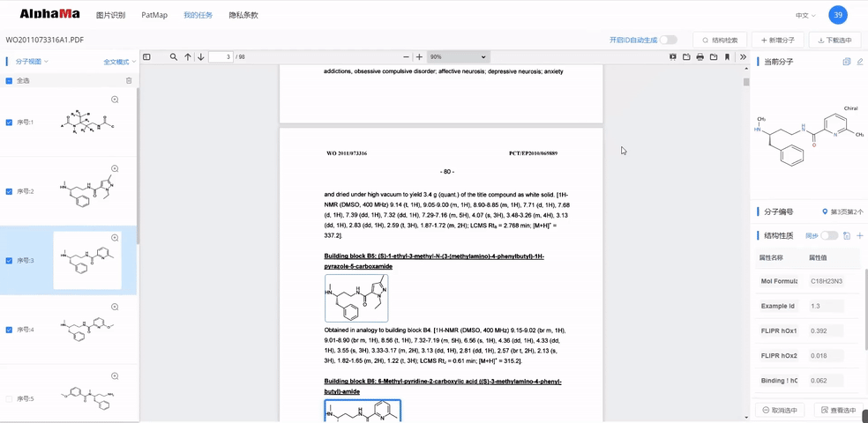Image resolution: width=868 pixels, height=423 pixels.
Task: Open more PDF tools double-chevron
Action: (743, 57)
